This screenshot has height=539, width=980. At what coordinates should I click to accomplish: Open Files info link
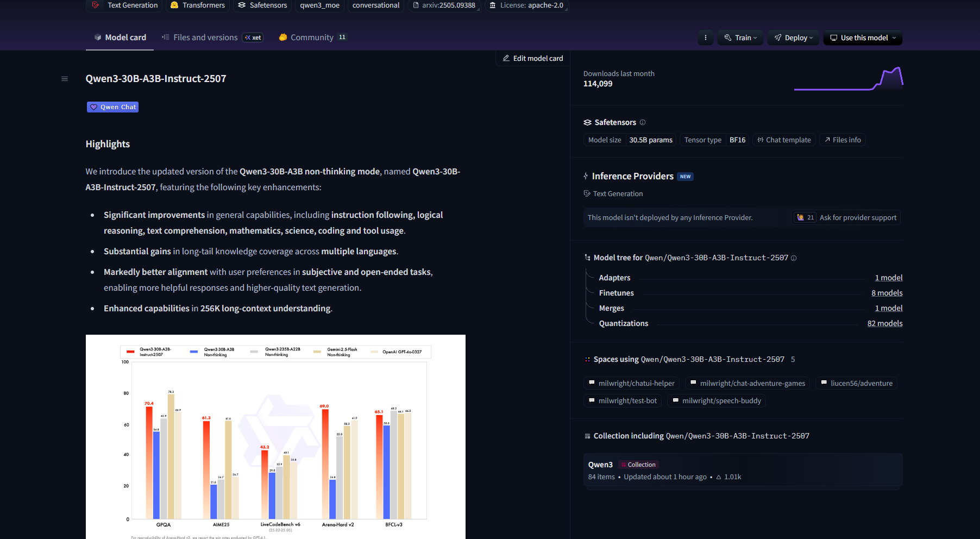[x=843, y=140]
